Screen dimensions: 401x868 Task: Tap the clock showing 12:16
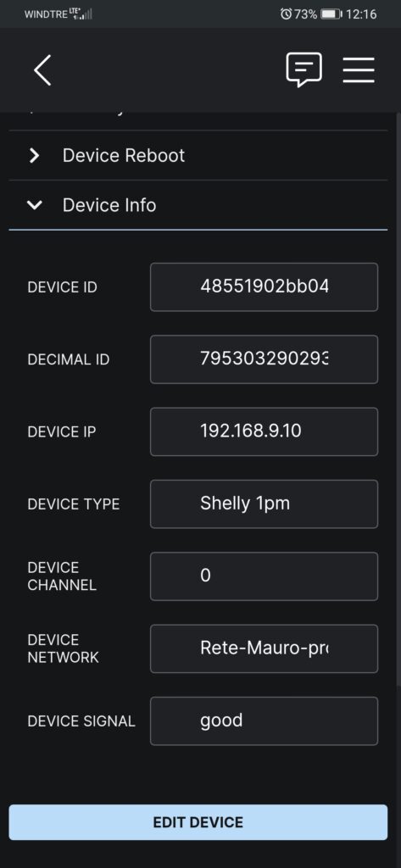click(x=361, y=14)
